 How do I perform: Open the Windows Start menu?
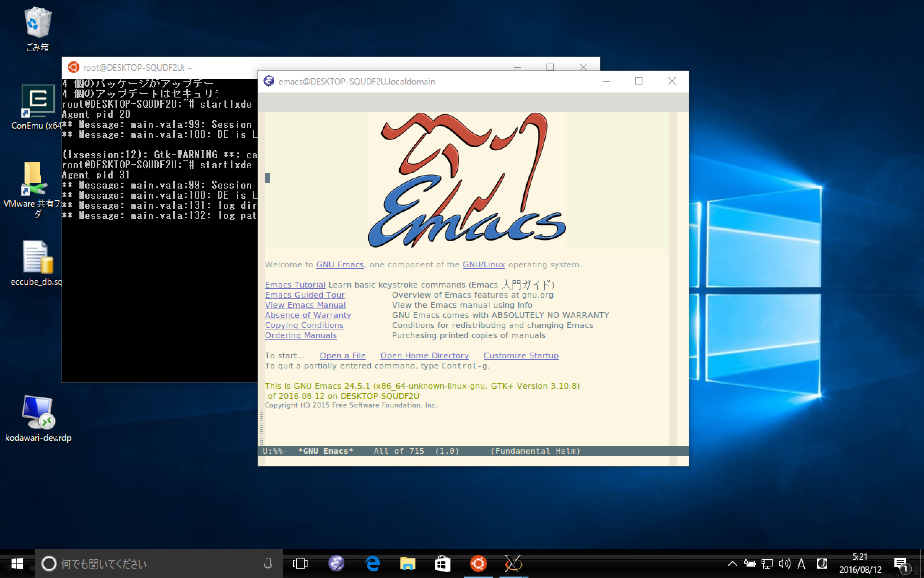pos(17,564)
